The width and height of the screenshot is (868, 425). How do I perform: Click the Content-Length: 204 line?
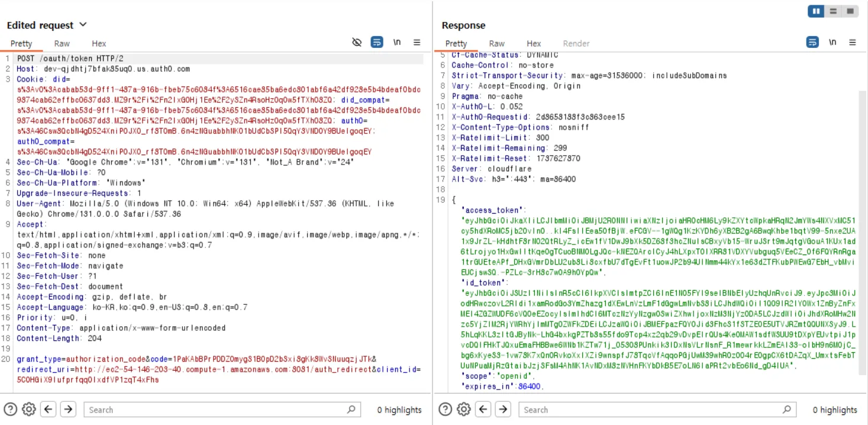point(59,338)
